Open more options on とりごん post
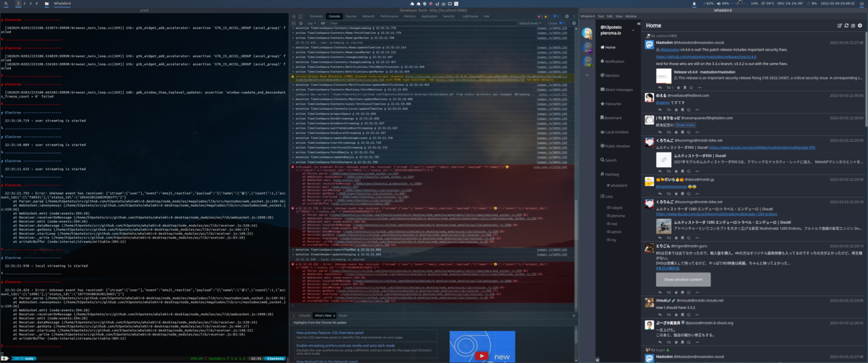This screenshot has height=363, width=868. [697, 292]
